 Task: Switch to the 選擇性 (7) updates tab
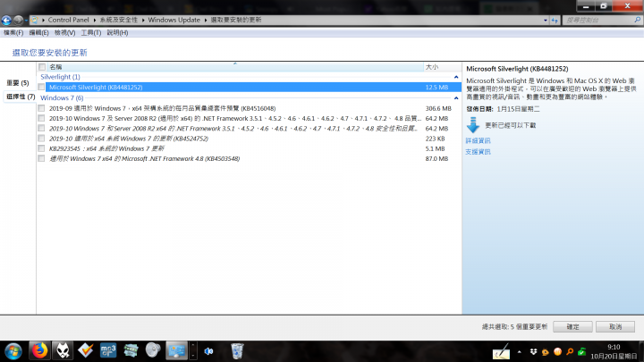(x=20, y=97)
